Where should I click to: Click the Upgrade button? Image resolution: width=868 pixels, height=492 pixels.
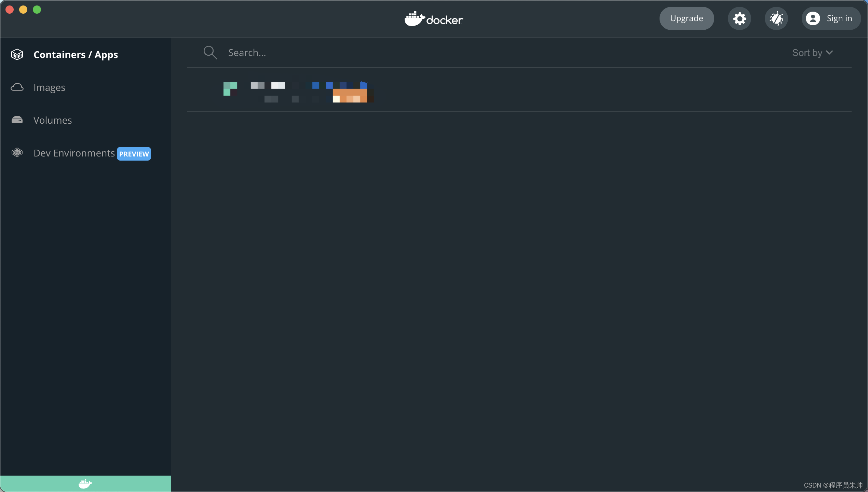click(x=687, y=18)
